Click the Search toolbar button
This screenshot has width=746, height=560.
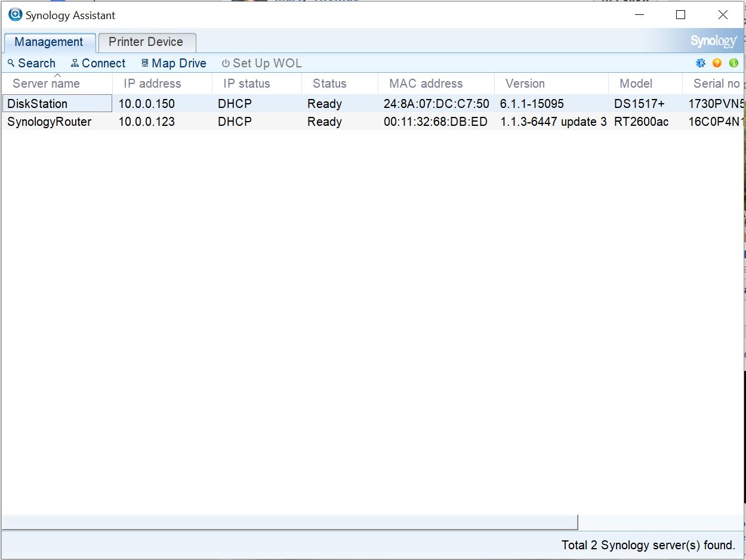click(x=32, y=63)
